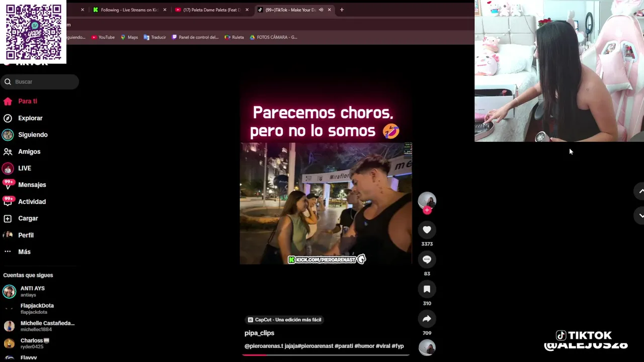The width and height of the screenshot is (644, 362).
Task: Open #humor hashtag
Action: point(364,346)
